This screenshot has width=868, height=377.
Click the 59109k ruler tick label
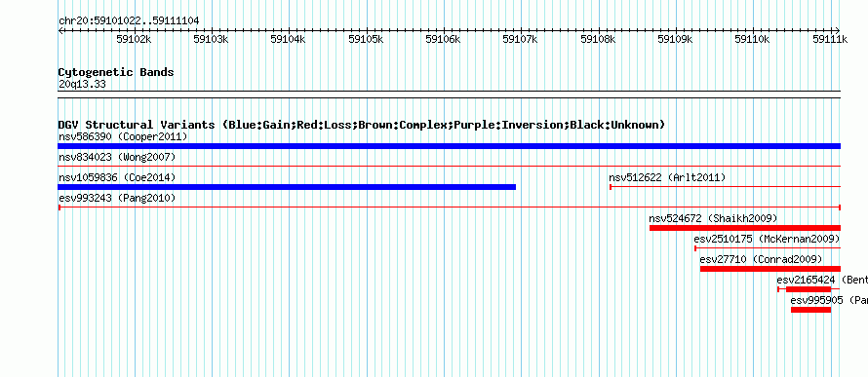point(675,39)
